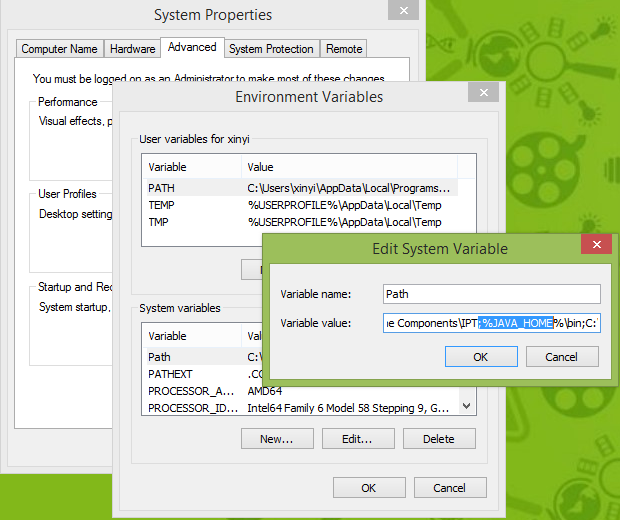The height and width of the screenshot is (520, 620).
Task: Delete the selected system variable
Action: pos(438,438)
